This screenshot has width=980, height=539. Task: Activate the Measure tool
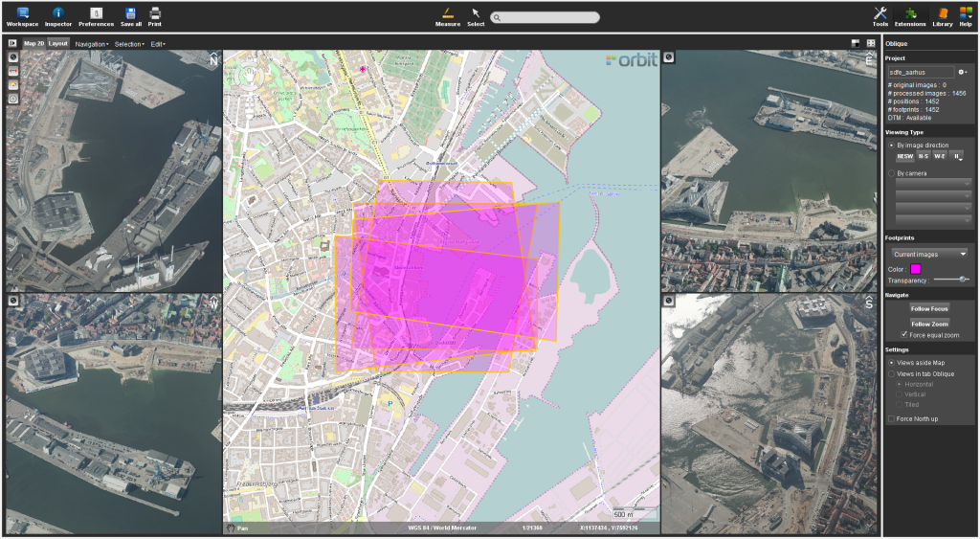pos(447,15)
